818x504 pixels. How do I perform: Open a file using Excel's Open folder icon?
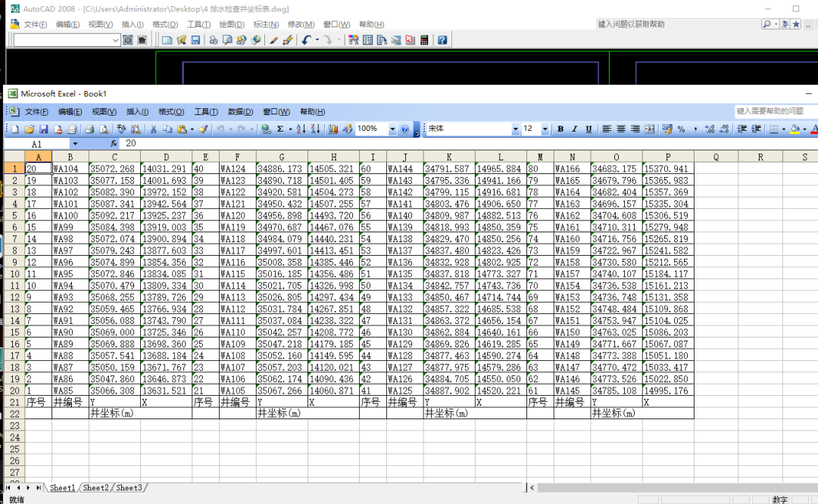pyautogui.click(x=30, y=129)
